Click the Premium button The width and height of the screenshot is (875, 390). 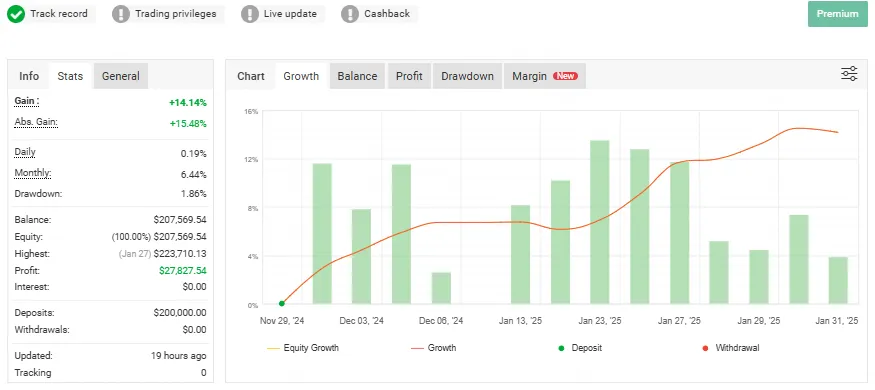click(x=838, y=14)
